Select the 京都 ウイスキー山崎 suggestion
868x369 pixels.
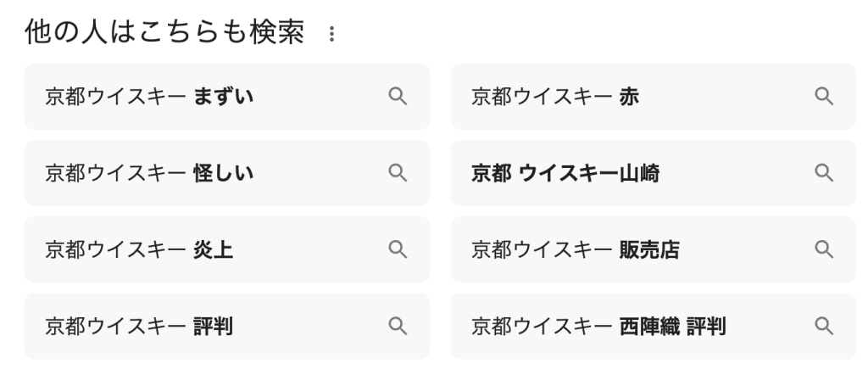click(x=565, y=173)
